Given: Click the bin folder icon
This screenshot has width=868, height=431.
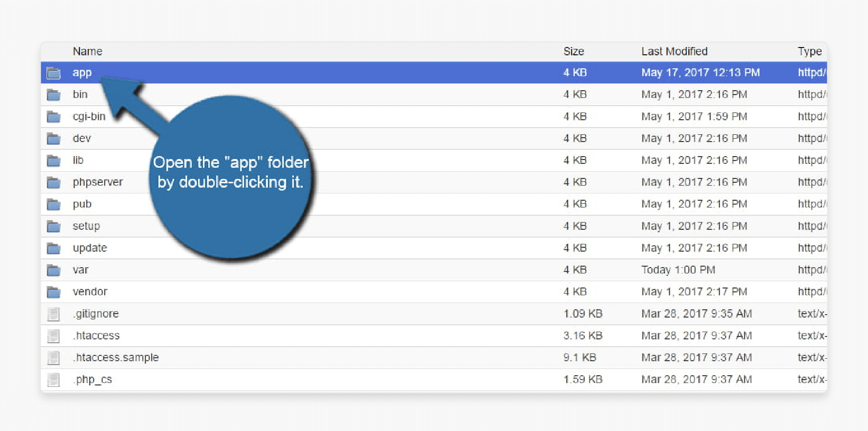Looking at the screenshot, I should click(53, 95).
